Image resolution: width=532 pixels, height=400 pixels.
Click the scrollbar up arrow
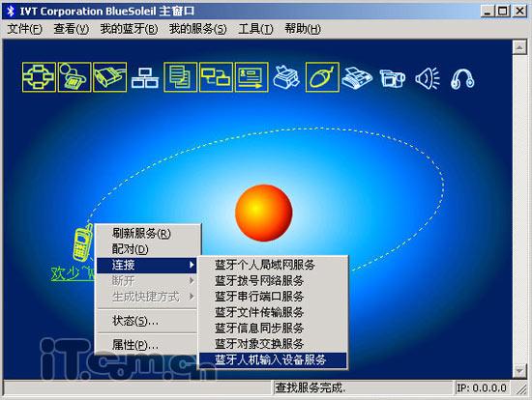pyautogui.click(x=519, y=47)
